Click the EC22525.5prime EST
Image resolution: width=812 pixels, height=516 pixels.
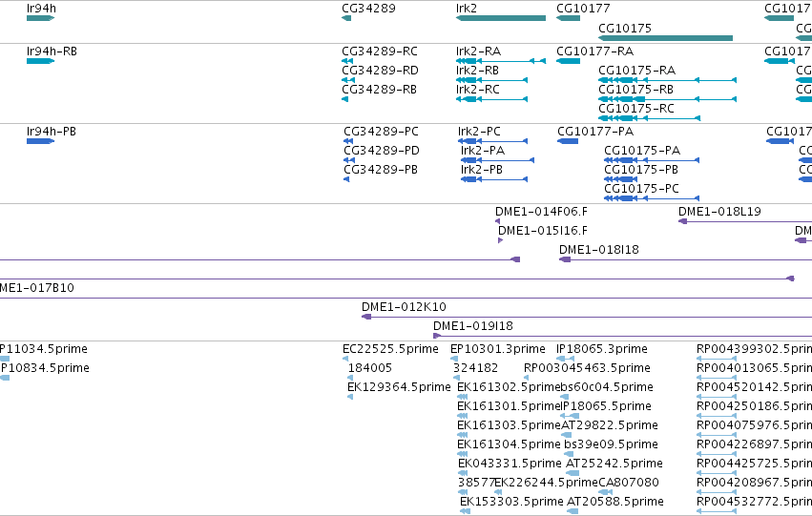pyautogui.click(x=345, y=359)
